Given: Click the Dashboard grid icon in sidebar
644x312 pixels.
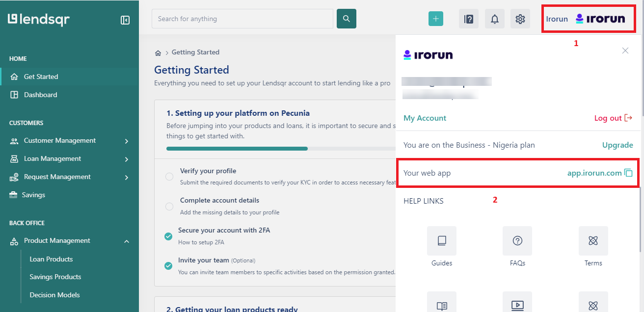Looking at the screenshot, I should [x=14, y=95].
